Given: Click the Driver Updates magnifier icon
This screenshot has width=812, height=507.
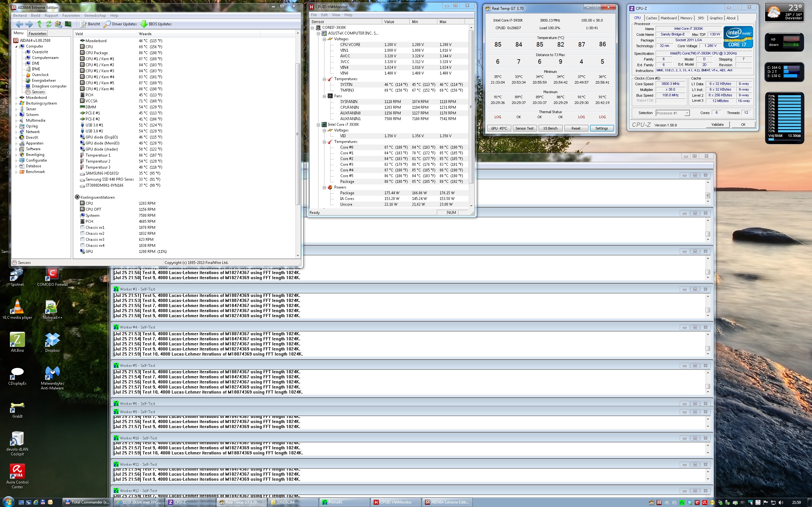Looking at the screenshot, I should [108, 24].
